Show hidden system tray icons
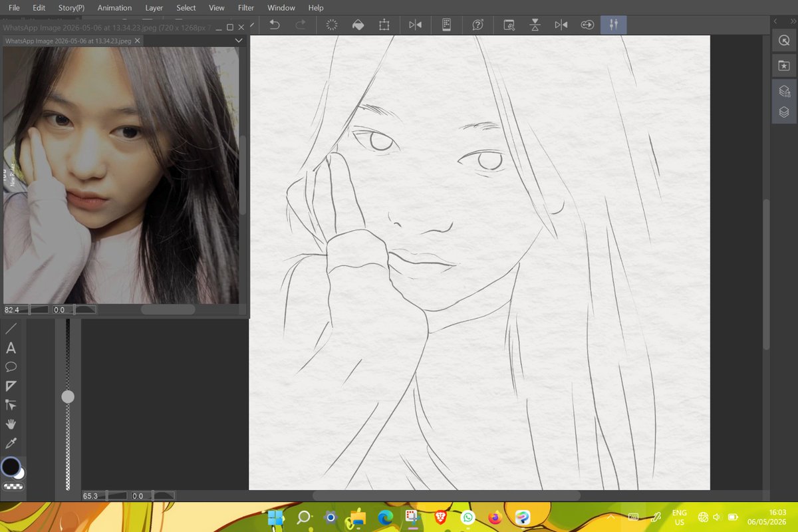 pos(611,517)
